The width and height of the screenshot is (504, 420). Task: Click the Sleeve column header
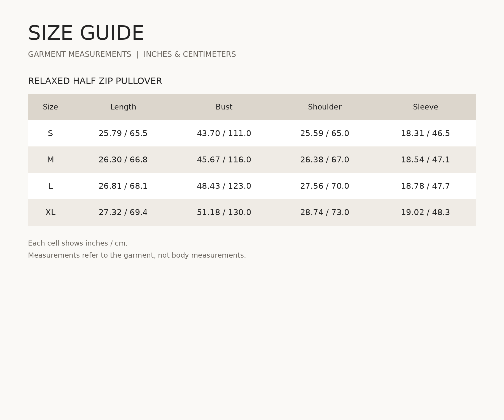[x=426, y=107]
